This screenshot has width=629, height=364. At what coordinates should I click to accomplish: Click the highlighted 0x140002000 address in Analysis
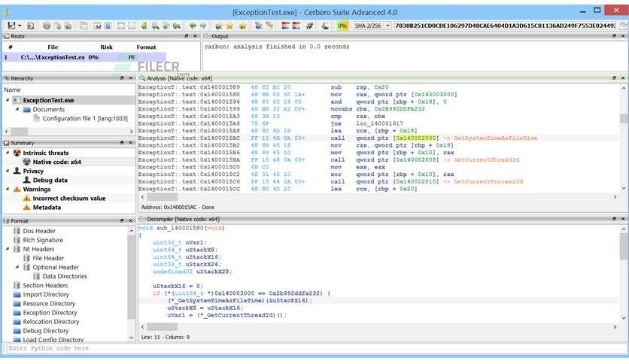point(415,138)
